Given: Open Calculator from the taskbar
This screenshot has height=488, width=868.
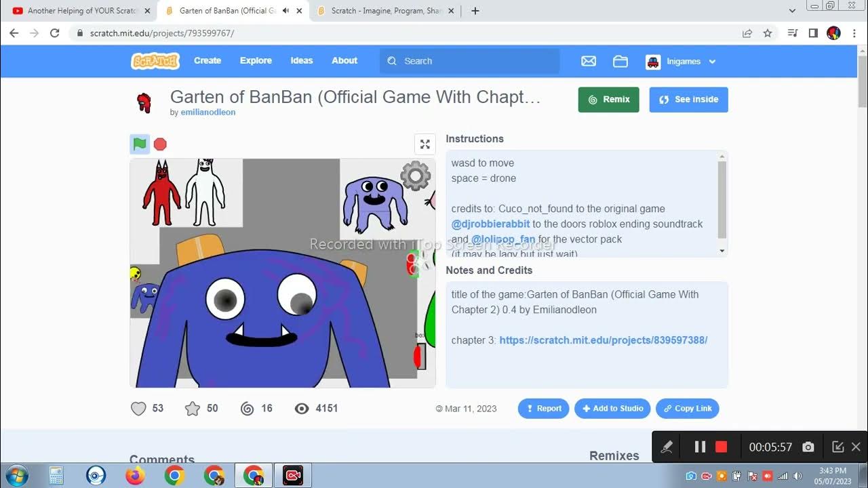Looking at the screenshot, I should (x=56, y=476).
